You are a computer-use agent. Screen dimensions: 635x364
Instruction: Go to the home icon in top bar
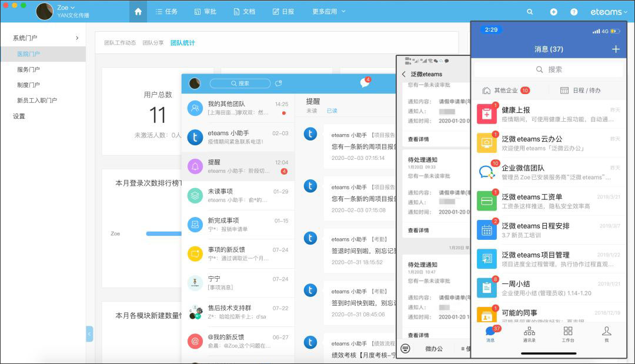tap(138, 11)
